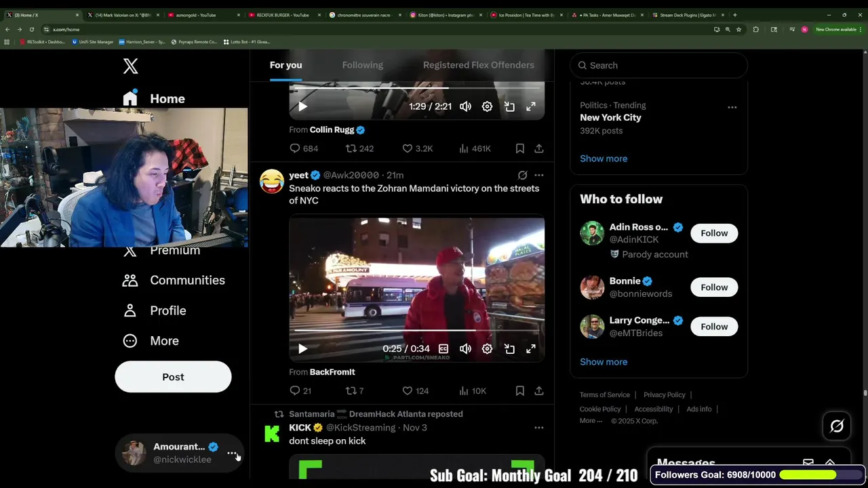The image size is (868, 488).
Task: Share the Collin Rugg post
Action: [538, 148]
